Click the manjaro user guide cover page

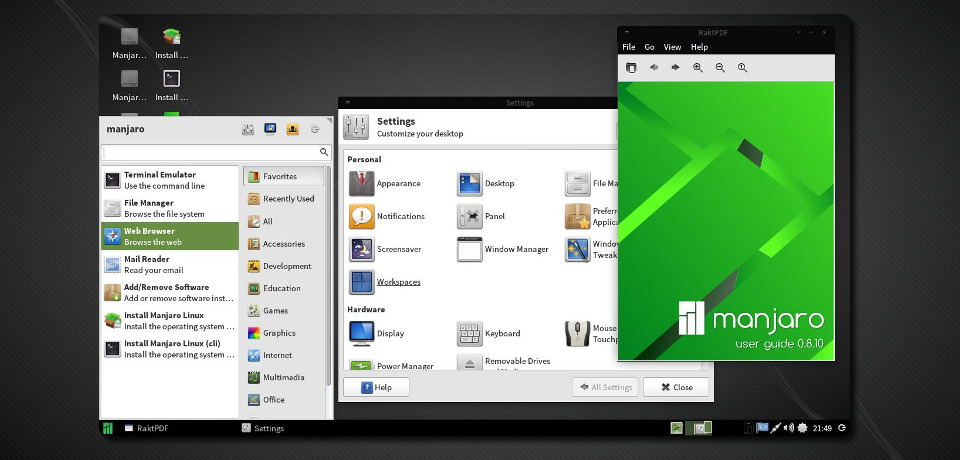pyautogui.click(x=726, y=221)
